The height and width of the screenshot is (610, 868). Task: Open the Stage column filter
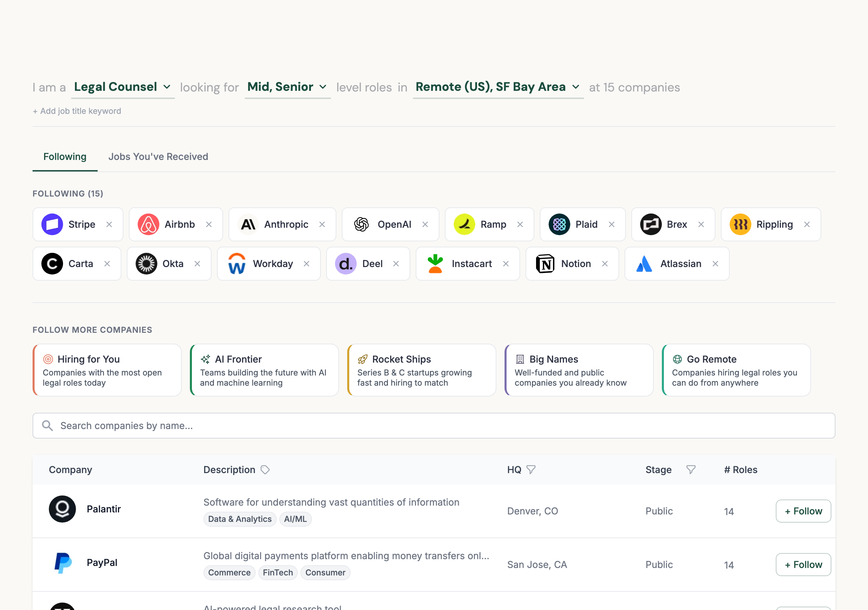[690, 469]
